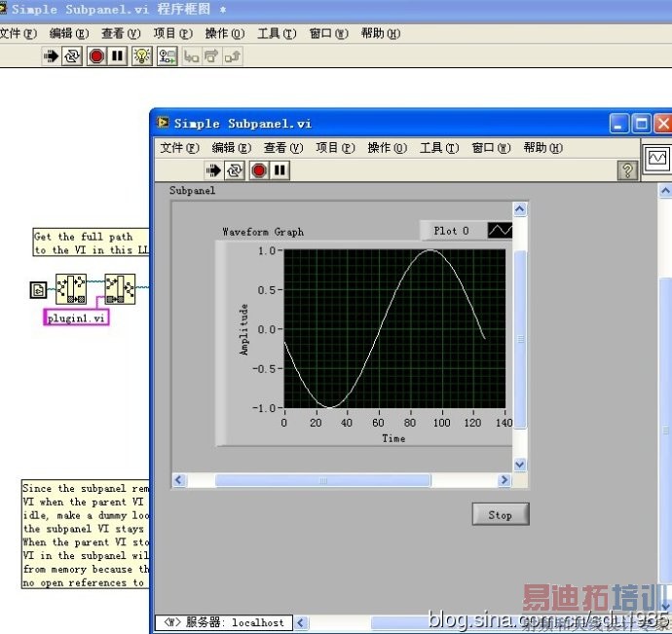The image size is (672, 634).
Task: Abort execution in block diagram toolbar
Action: [96, 56]
